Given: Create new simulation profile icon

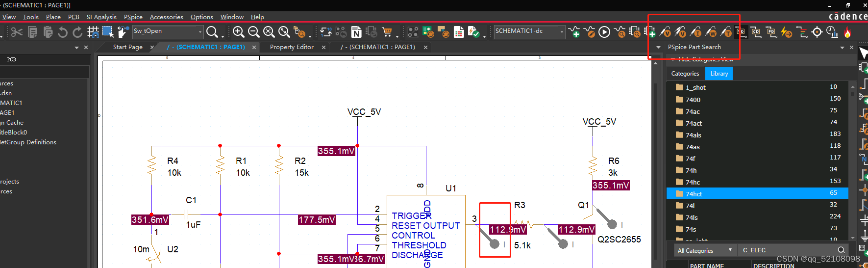Looking at the screenshot, I should 574,32.
